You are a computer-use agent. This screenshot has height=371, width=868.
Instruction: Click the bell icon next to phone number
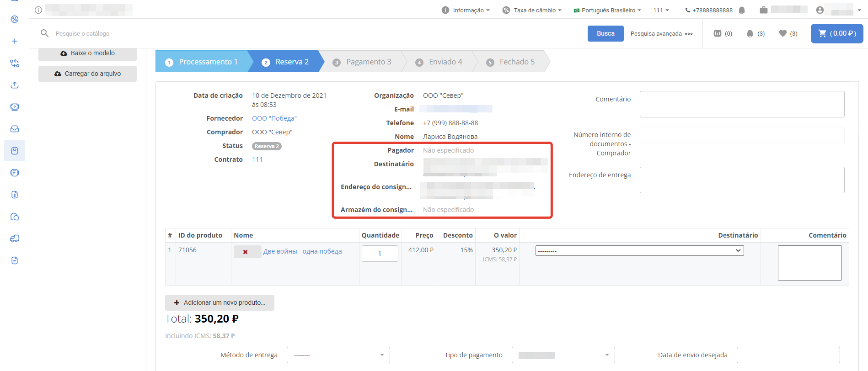tap(742, 10)
